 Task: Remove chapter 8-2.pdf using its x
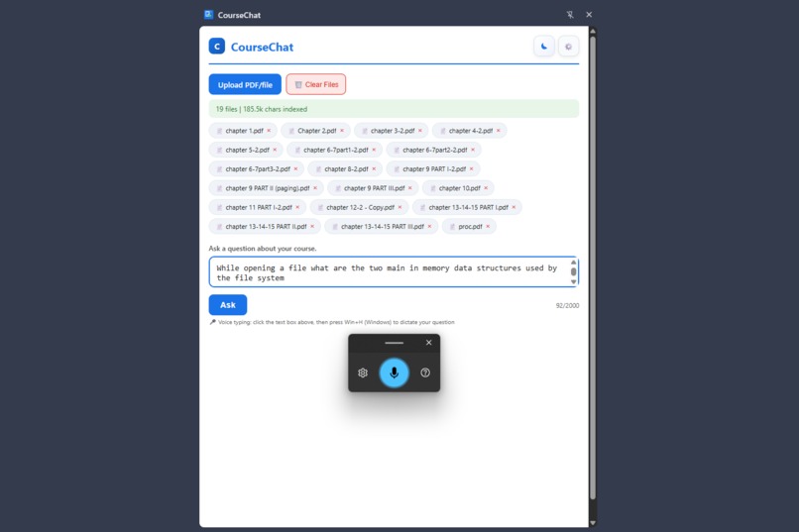(374, 169)
